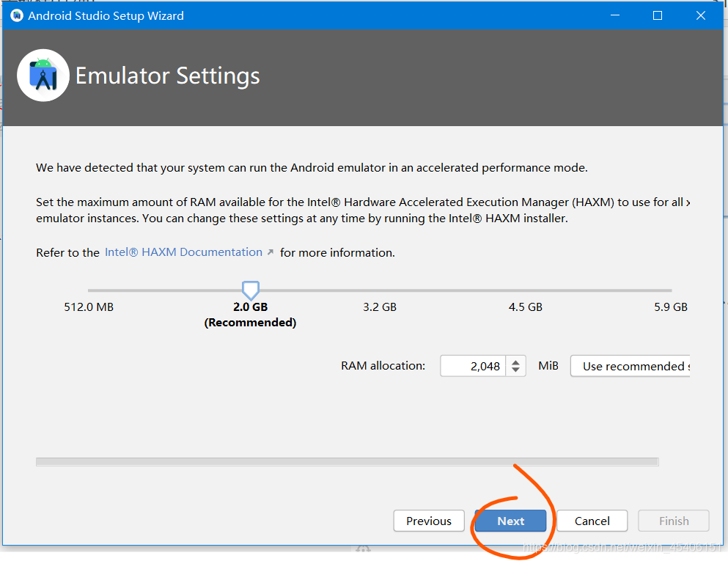This screenshot has height=561, width=728.
Task: Click the Next button
Action: (510, 521)
